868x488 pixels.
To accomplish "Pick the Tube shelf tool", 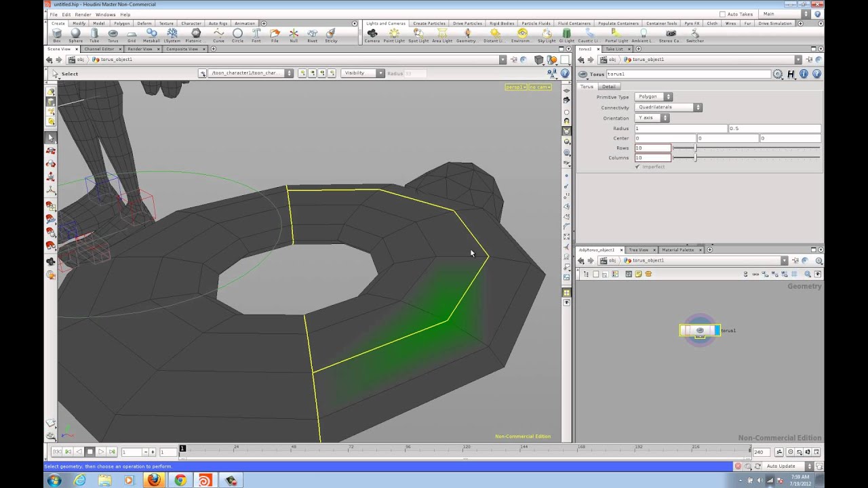I will (x=94, y=35).
